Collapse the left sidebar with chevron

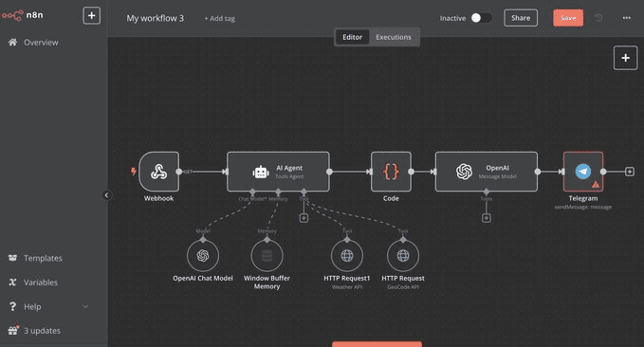106,195
